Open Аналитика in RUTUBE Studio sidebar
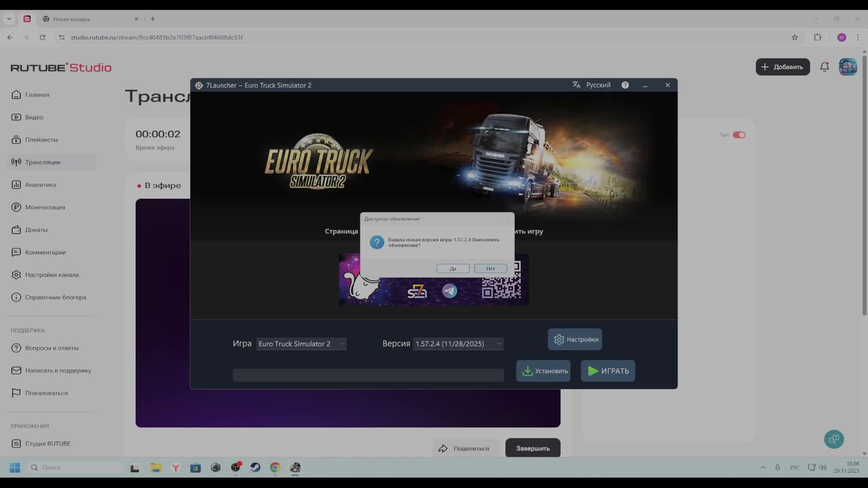The image size is (868, 488). (41, 184)
